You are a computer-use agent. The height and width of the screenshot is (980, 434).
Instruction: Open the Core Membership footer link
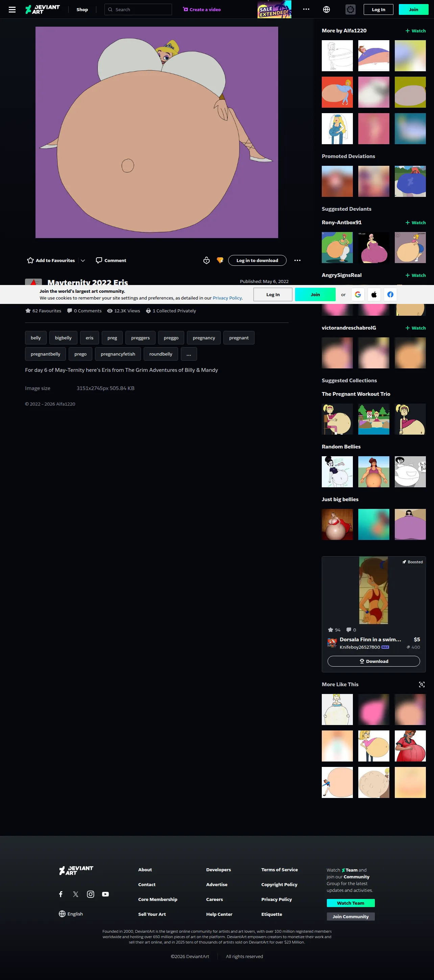pyautogui.click(x=158, y=899)
